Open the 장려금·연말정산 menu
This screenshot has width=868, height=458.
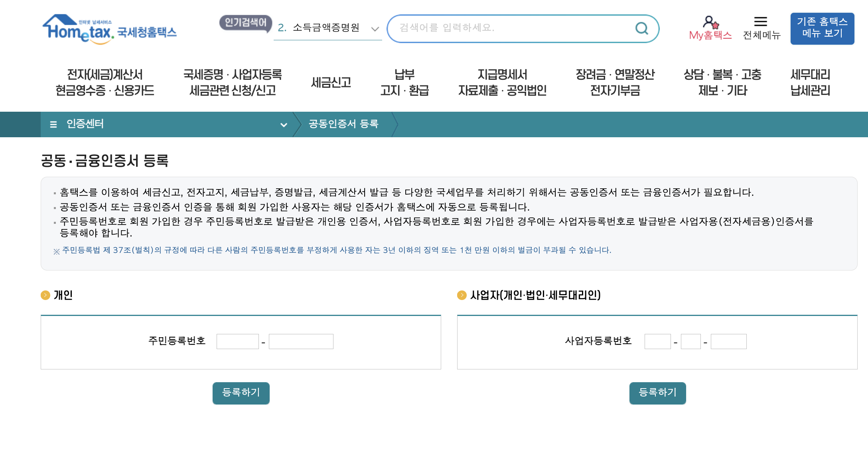click(x=615, y=83)
